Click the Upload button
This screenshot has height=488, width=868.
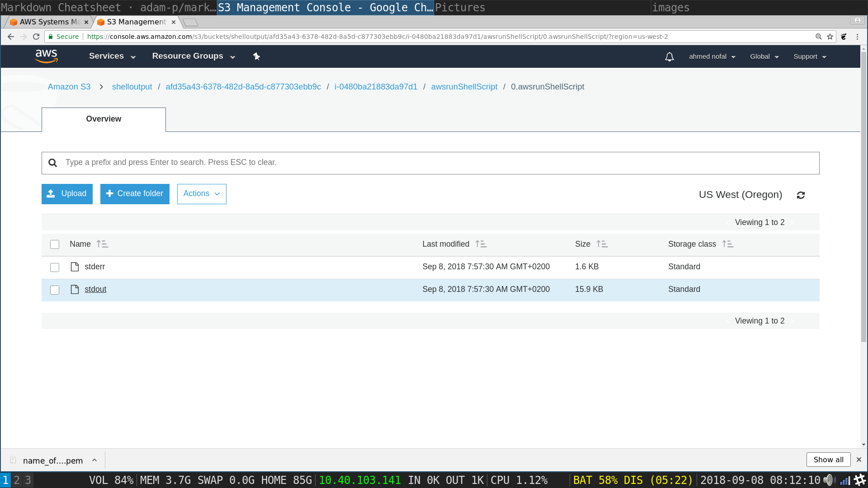67,194
